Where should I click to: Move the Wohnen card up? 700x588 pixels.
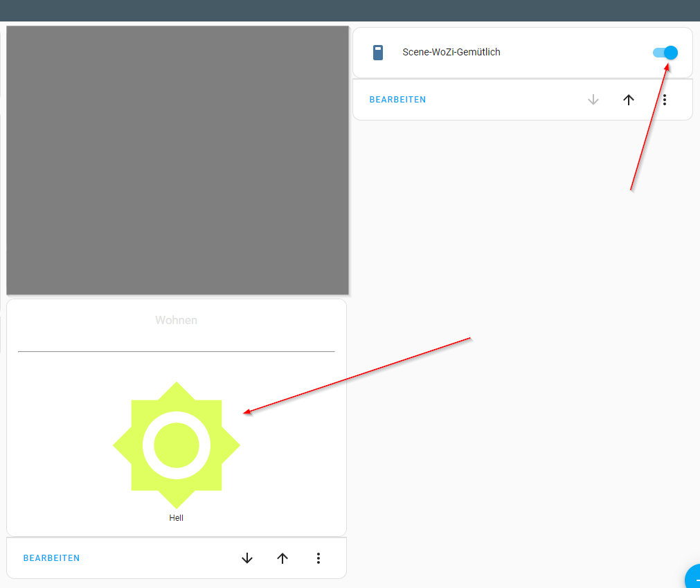point(282,558)
